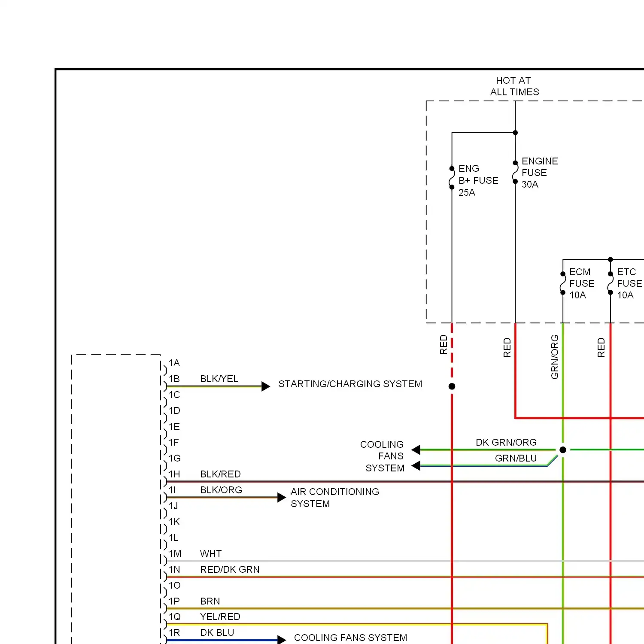Select connector pin 1H
This screenshot has height=644, width=644.
pos(174,474)
